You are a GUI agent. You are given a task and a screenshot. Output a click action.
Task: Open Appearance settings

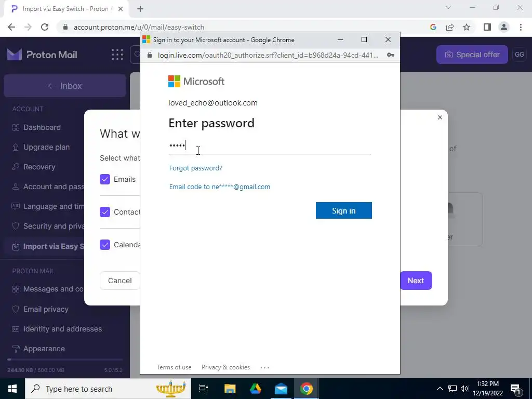pos(44,349)
